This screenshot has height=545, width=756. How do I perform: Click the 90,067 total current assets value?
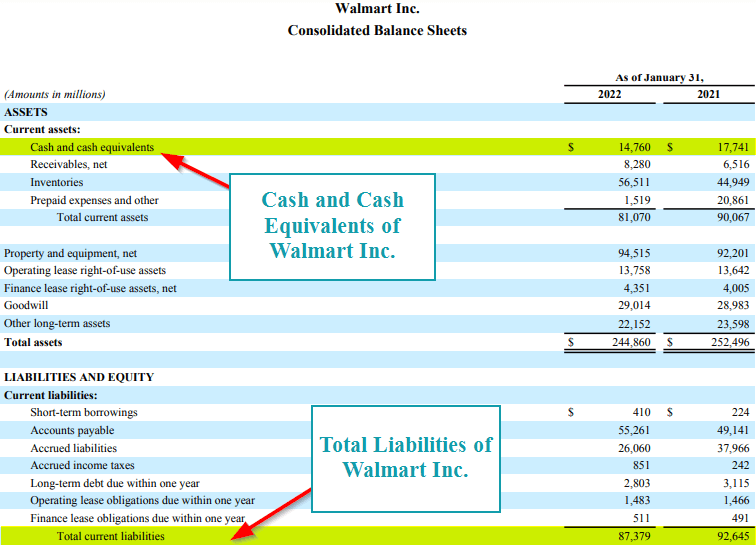733,218
